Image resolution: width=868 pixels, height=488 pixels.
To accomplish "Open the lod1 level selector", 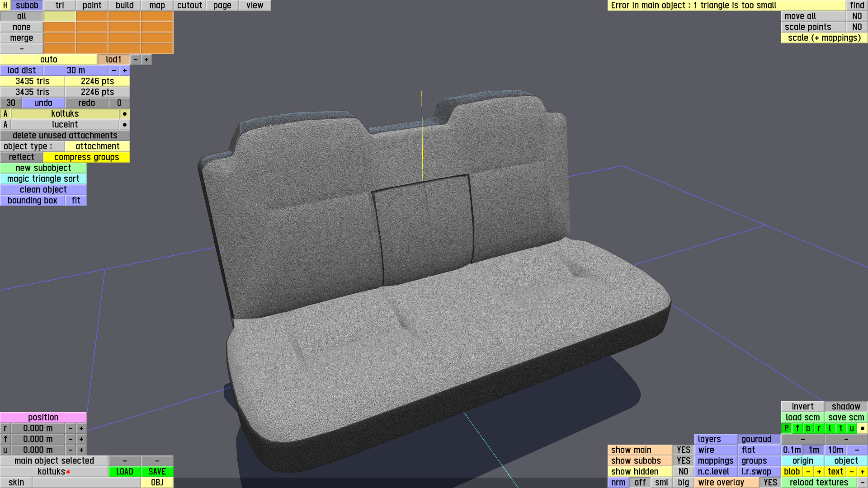I will pos(113,60).
